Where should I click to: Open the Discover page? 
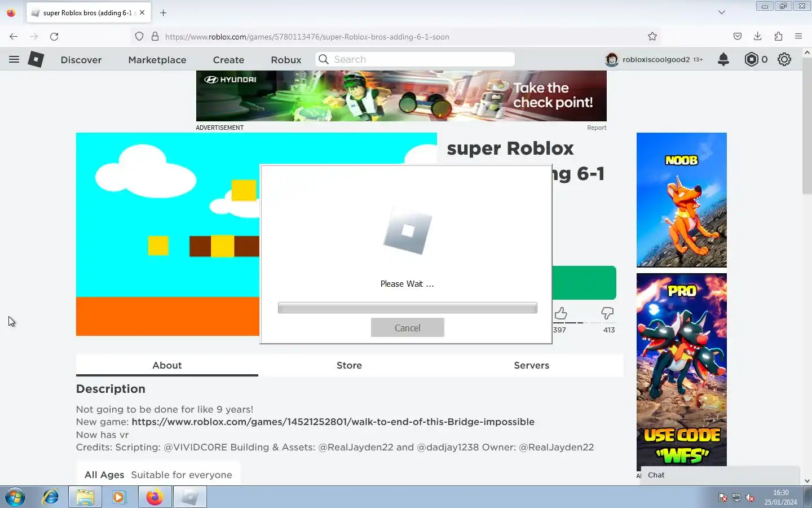click(81, 60)
